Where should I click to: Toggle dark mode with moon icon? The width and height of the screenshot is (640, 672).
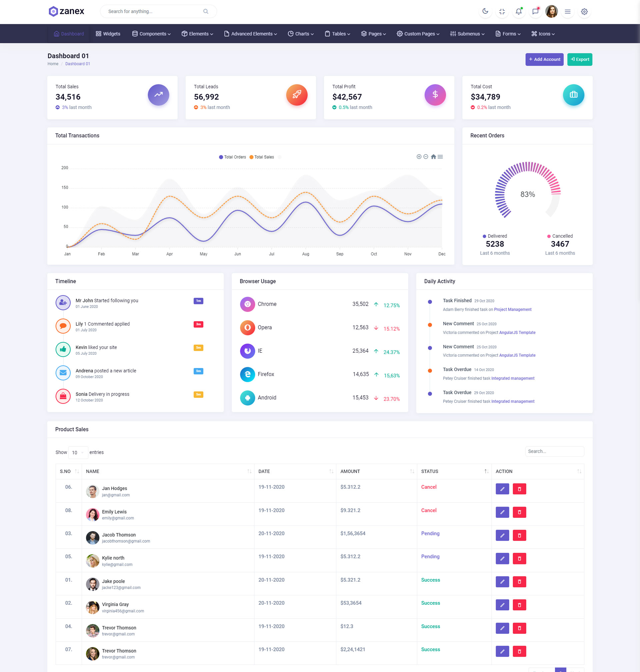(485, 11)
